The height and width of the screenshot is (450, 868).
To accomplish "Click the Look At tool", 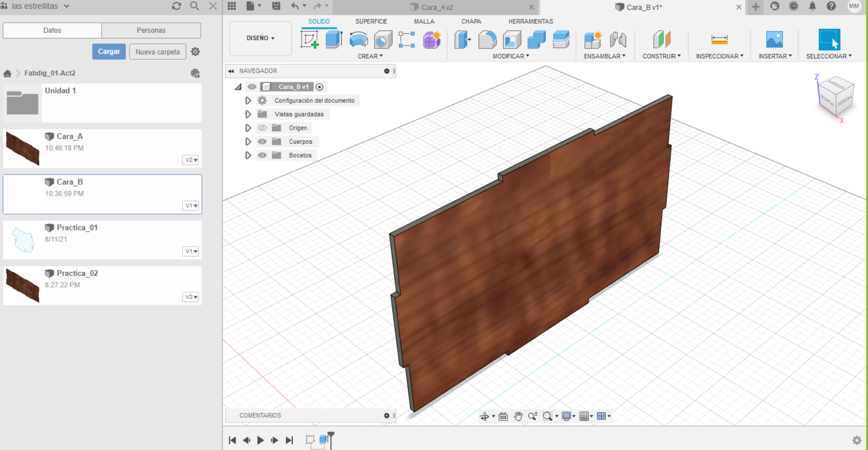I will point(503,416).
